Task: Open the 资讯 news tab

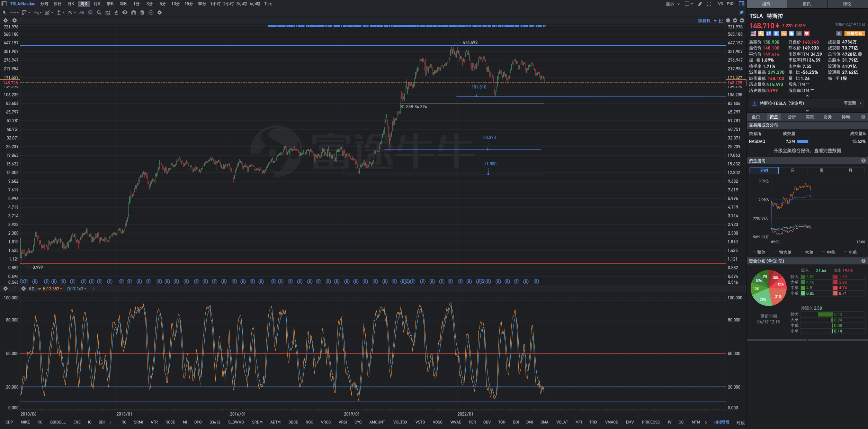Action: tap(807, 4)
